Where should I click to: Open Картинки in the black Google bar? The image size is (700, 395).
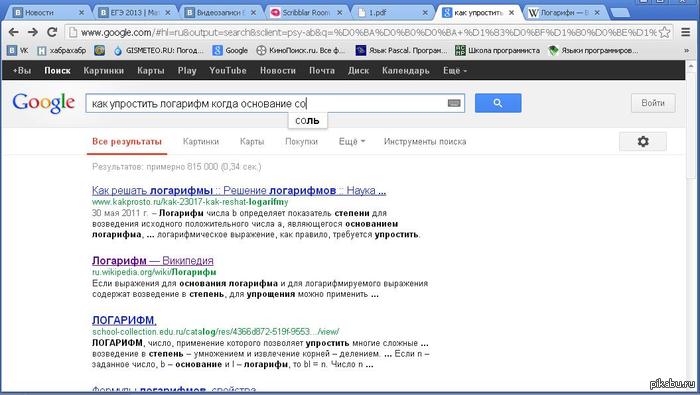coord(104,71)
